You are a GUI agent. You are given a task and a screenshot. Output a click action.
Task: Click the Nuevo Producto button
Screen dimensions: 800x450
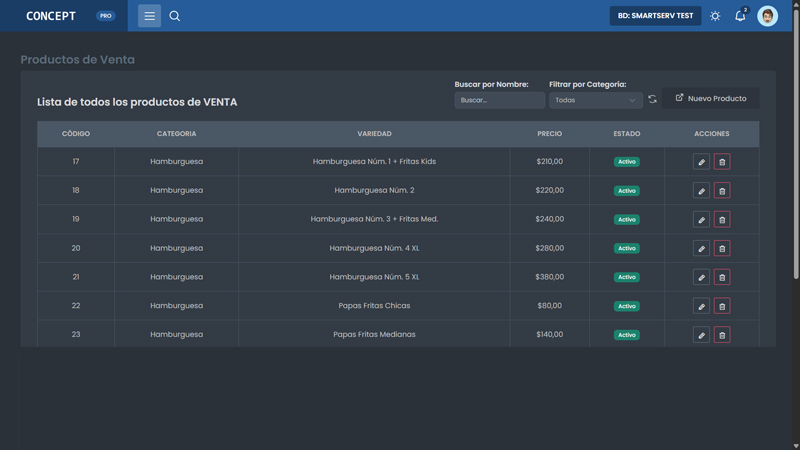pos(711,98)
